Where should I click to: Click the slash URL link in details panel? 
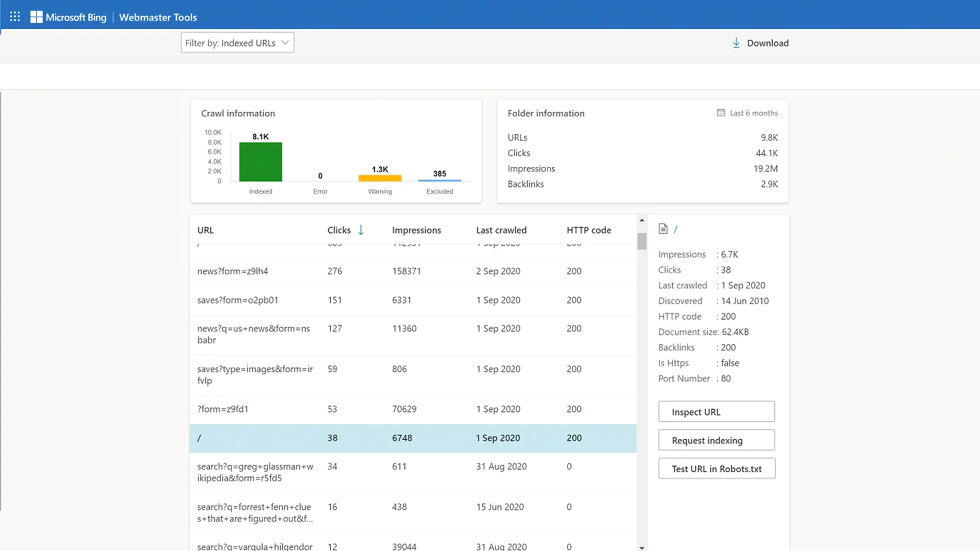tap(676, 229)
